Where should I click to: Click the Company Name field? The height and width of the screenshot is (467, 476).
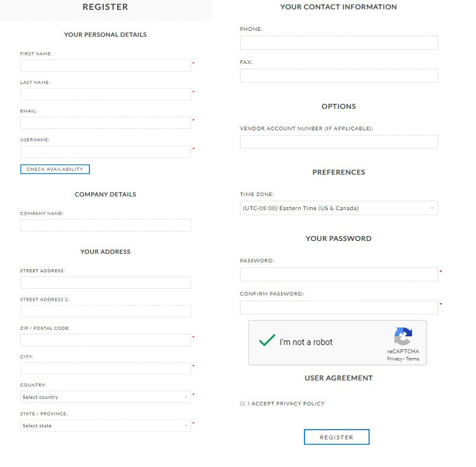pyautogui.click(x=105, y=226)
